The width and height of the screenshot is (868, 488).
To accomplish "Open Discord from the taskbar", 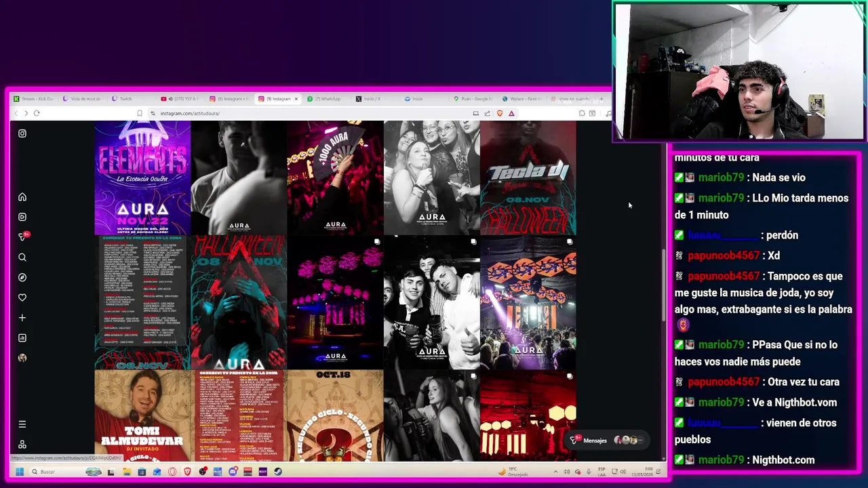I will [x=233, y=472].
